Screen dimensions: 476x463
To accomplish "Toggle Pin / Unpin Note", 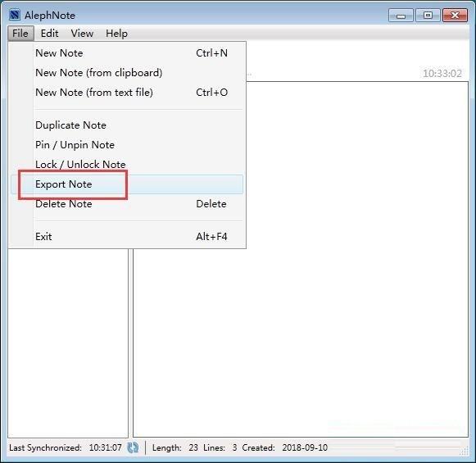I will (127, 145).
